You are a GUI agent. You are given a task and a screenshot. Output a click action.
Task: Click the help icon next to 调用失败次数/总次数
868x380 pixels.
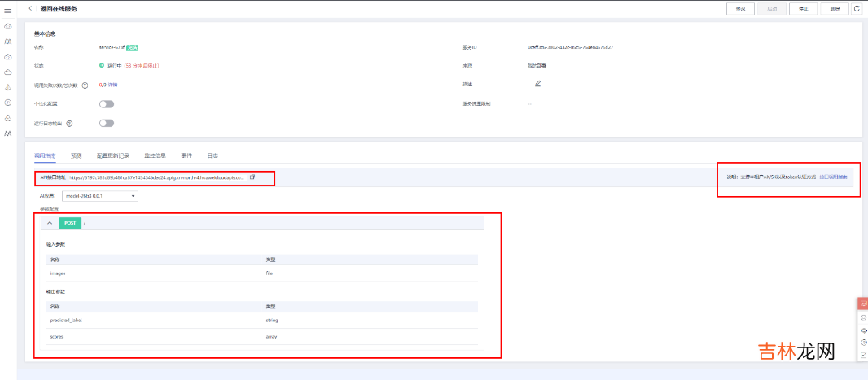coord(85,85)
